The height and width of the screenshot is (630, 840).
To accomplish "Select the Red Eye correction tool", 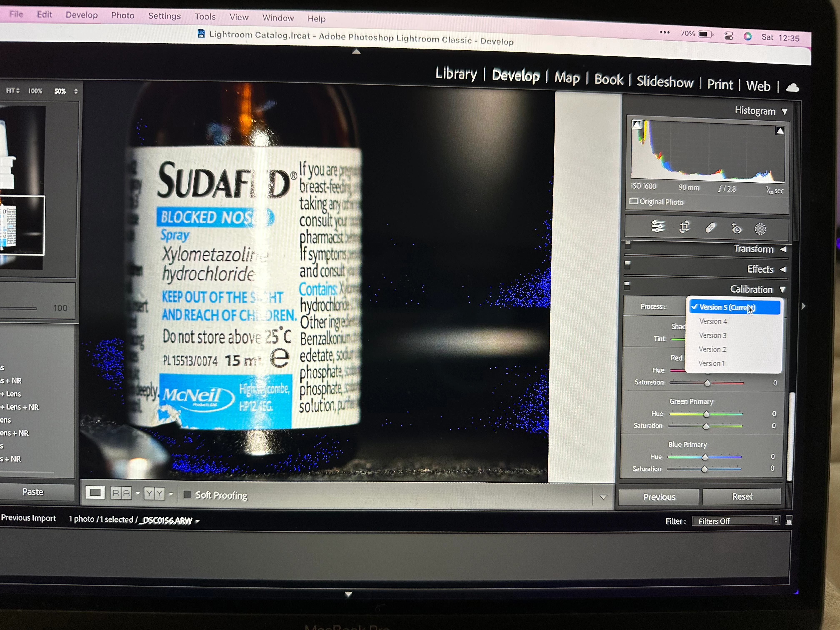I will click(x=736, y=228).
